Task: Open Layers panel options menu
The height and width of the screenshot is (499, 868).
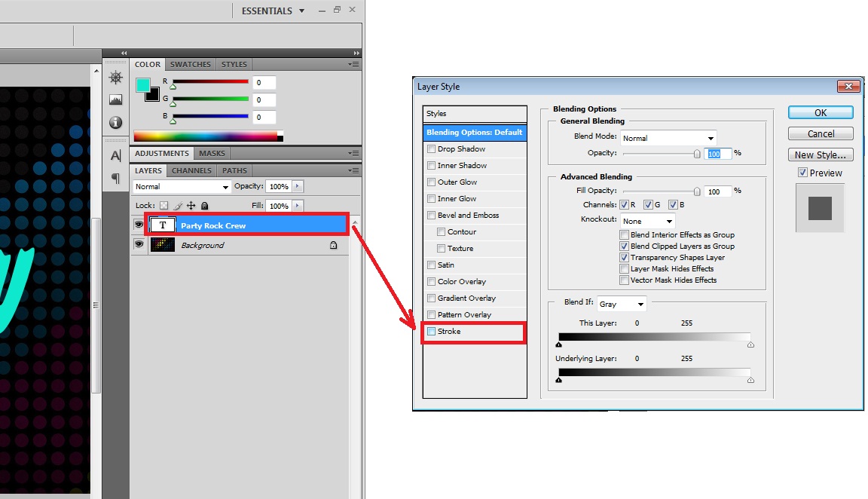Action: [353, 170]
